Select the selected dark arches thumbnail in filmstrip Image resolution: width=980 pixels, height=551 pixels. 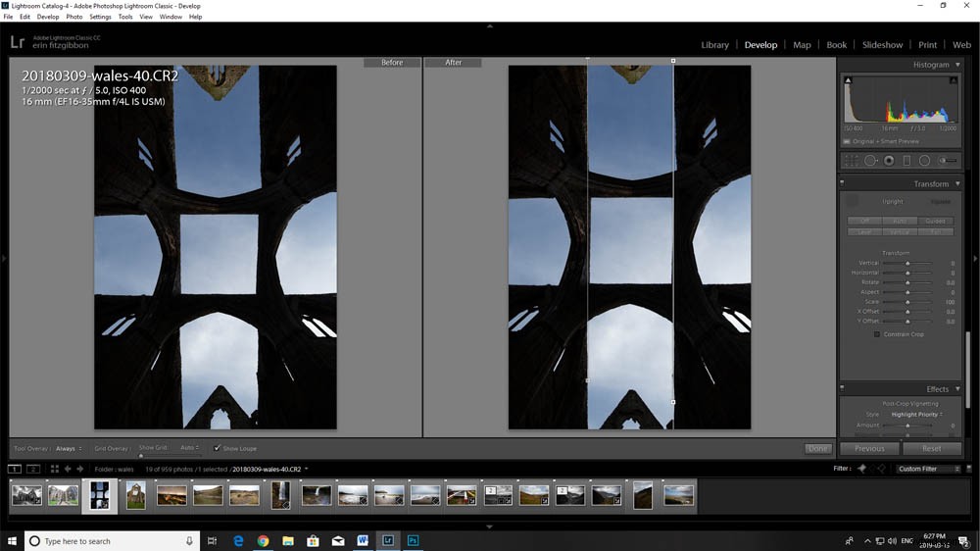click(99, 495)
